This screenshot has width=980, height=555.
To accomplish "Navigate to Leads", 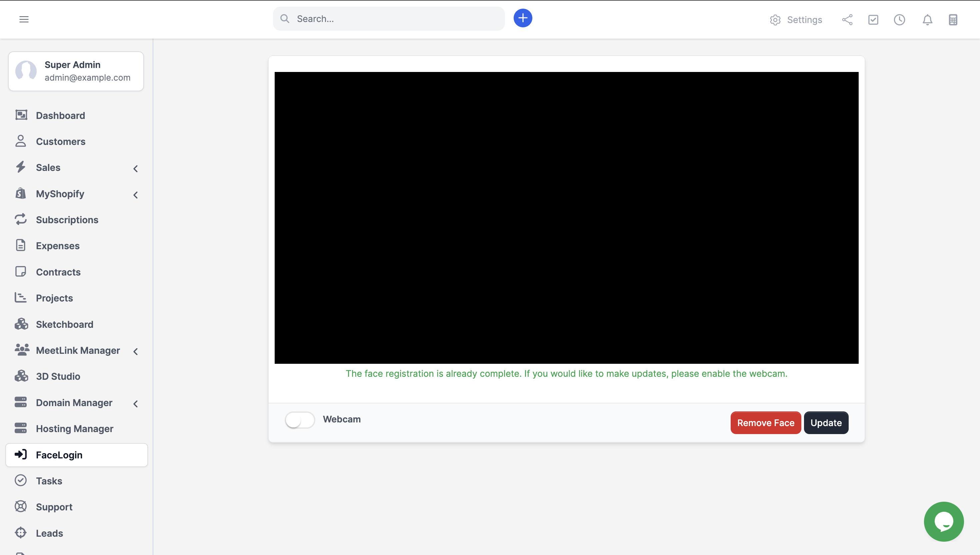I will point(76,533).
